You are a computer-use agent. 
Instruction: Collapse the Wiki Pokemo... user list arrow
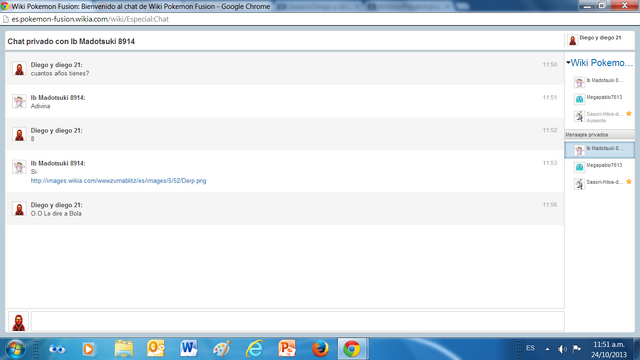(x=568, y=62)
